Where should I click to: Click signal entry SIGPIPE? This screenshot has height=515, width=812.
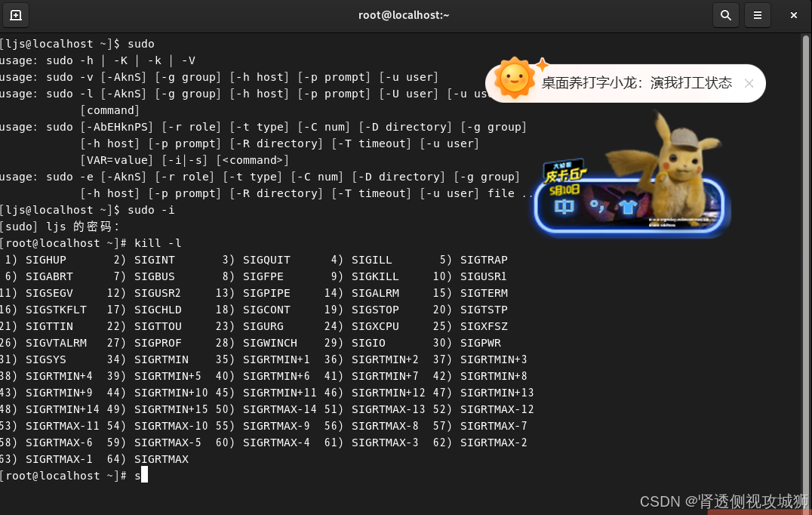click(266, 293)
